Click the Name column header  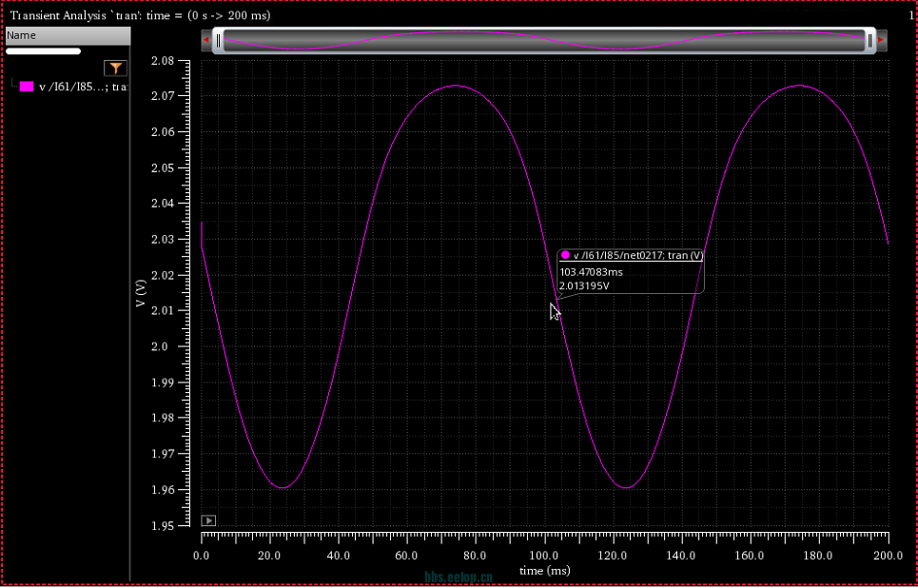(x=68, y=36)
